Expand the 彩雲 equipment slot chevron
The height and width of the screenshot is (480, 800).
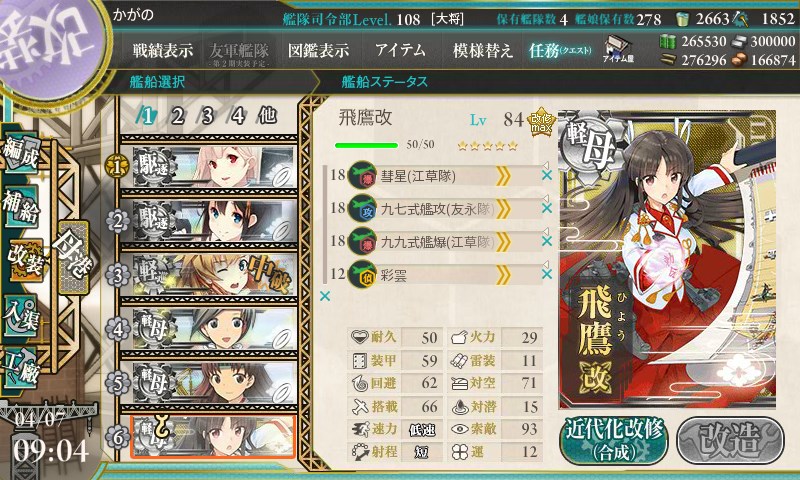click(503, 275)
